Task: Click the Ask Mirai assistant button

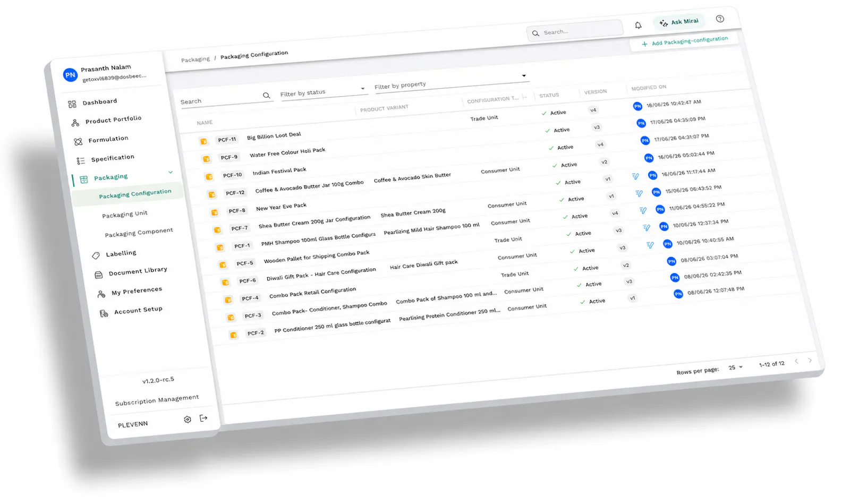Action: [x=679, y=22]
